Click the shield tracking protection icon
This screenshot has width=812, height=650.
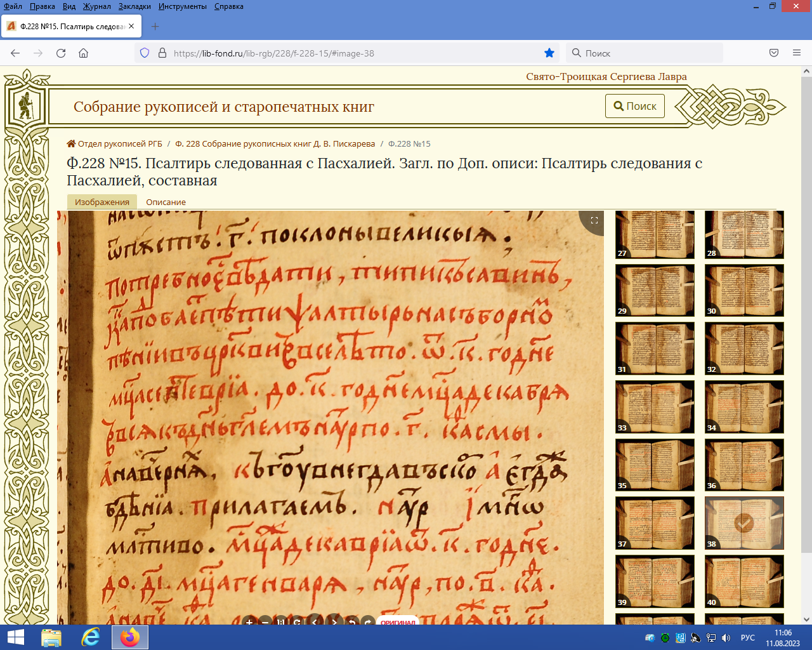point(145,53)
